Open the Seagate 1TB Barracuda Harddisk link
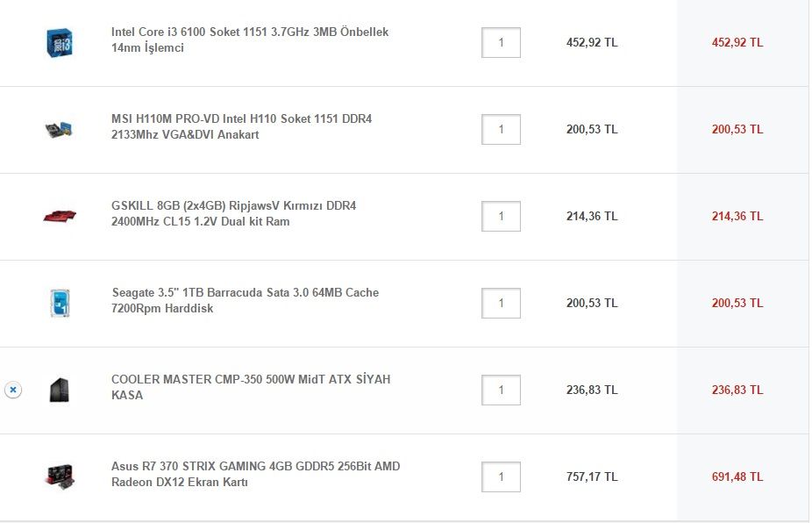Viewport: 812px width, 523px height. tap(245, 300)
